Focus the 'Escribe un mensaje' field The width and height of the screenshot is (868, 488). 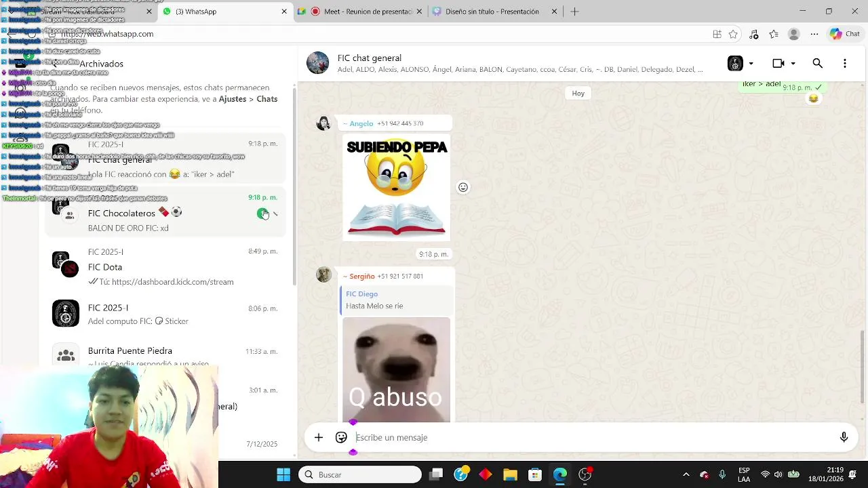click(x=590, y=437)
